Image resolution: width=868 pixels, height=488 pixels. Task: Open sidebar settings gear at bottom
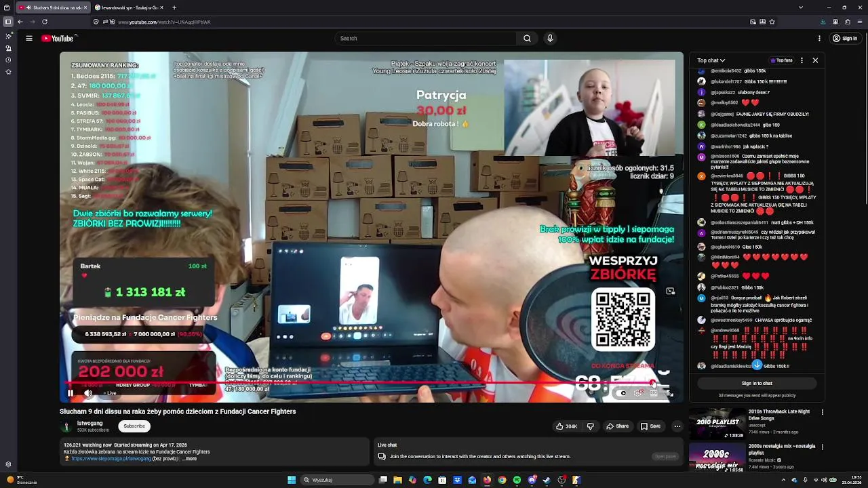point(8,465)
